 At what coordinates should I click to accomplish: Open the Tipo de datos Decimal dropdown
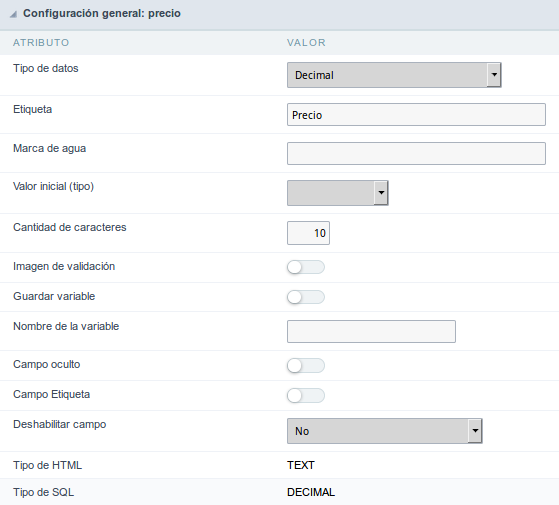[x=394, y=75]
